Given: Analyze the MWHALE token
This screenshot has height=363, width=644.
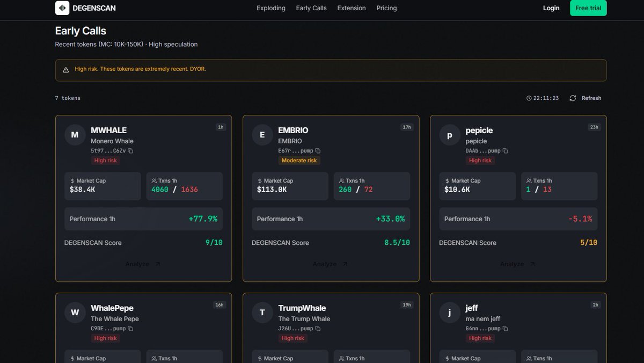Looking at the screenshot, I should pyautogui.click(x=143, y=264).
